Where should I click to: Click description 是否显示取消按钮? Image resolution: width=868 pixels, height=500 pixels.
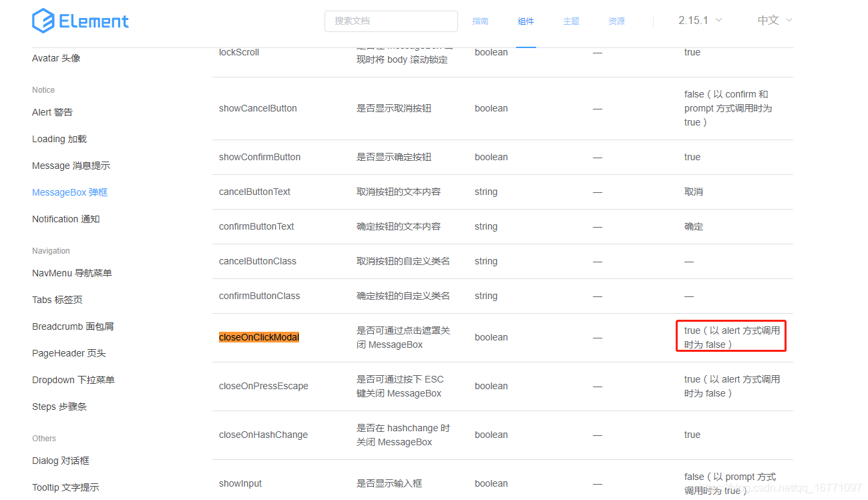click(x=394, y=108)
